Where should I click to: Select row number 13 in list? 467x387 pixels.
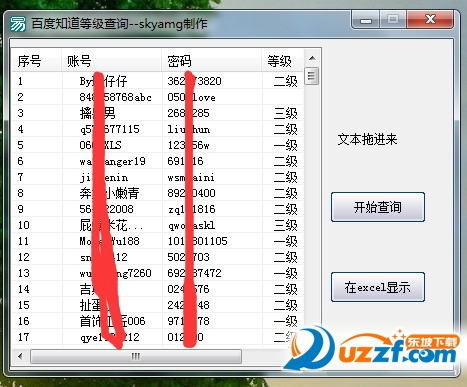[x=157, y=273]
